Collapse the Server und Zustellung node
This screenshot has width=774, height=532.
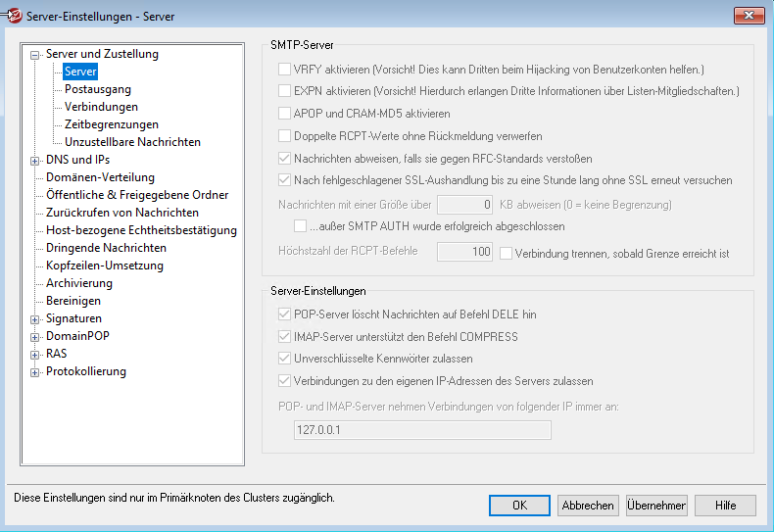[36, 55]
